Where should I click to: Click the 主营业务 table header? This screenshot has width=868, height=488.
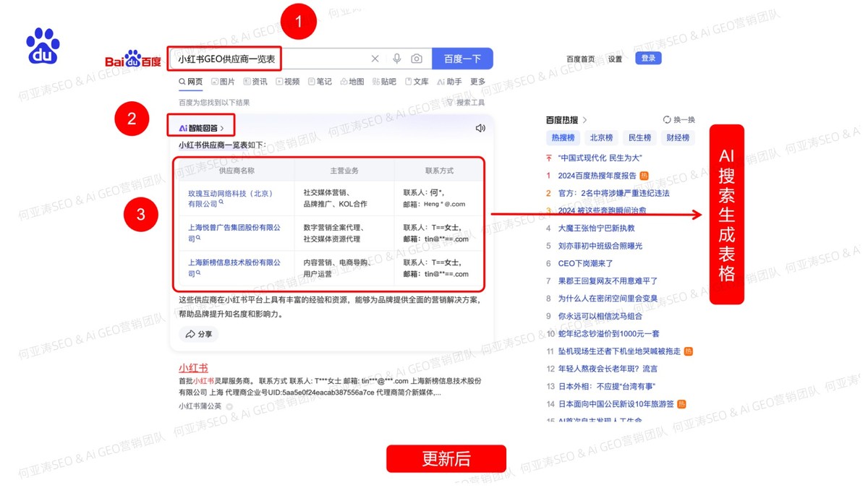[344, 171]
